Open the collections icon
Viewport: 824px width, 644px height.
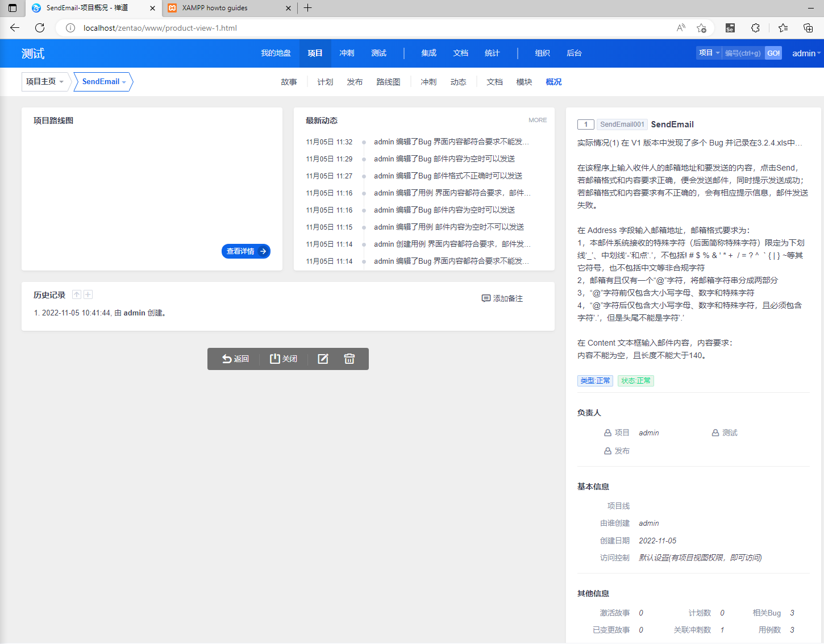coord(808,28)
